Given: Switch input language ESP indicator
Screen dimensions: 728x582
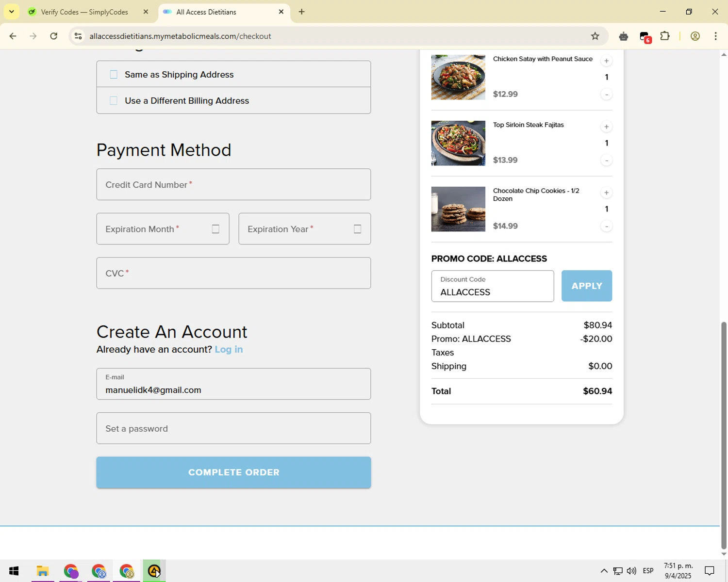Looking at the screenshot, I should [x=648, y=571].
